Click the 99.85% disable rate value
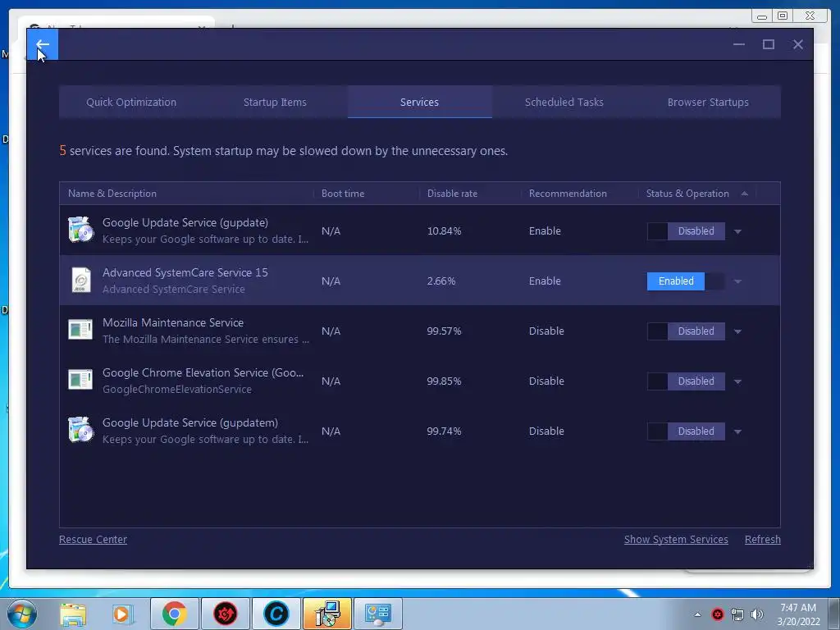This screenshot has width=840, height=630. click(444, 381)
